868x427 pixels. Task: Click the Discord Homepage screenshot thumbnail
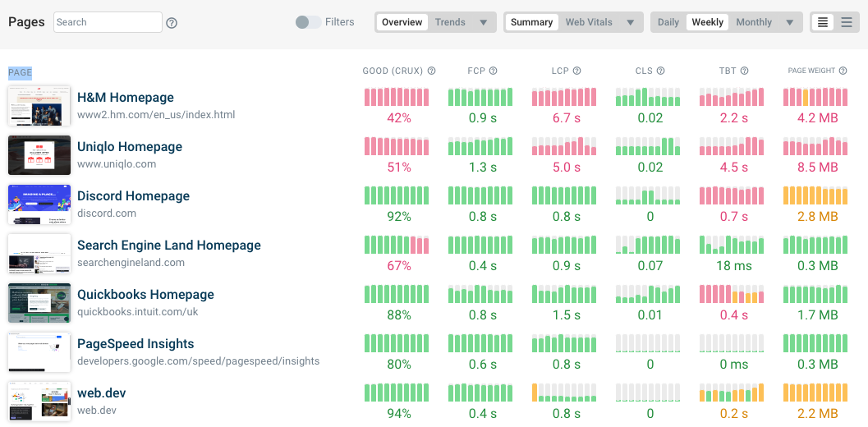[x=39, y=204]
